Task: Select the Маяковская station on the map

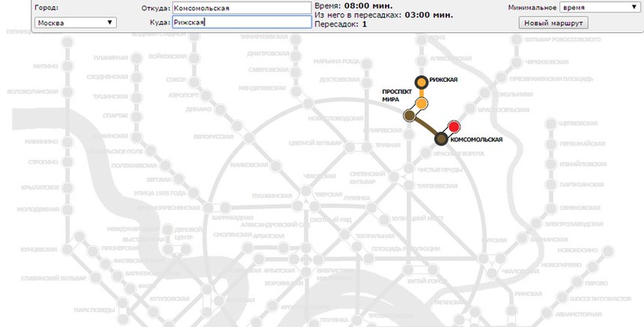Action: (x=276, y=164)
